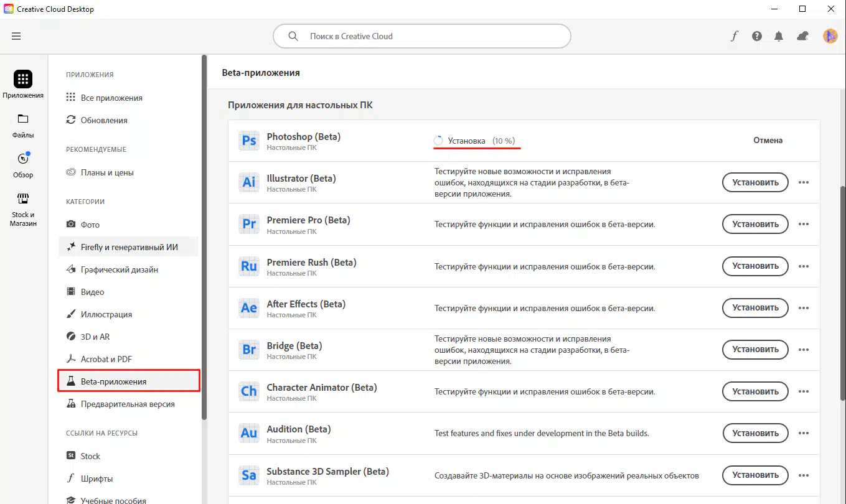Viewport: 846px width, 504px height.
Task: Open the Шрифты resource link
Action: pyautogui.click(x=129, y=478)
